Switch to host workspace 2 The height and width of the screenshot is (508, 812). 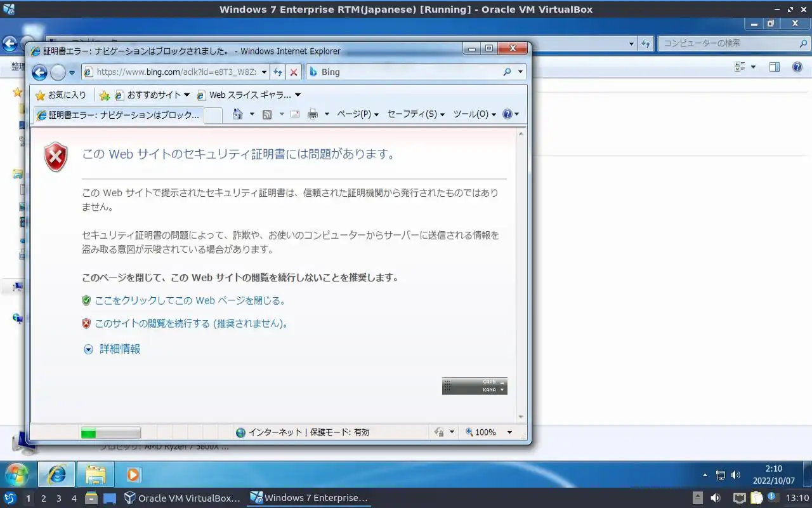point(43,498)
